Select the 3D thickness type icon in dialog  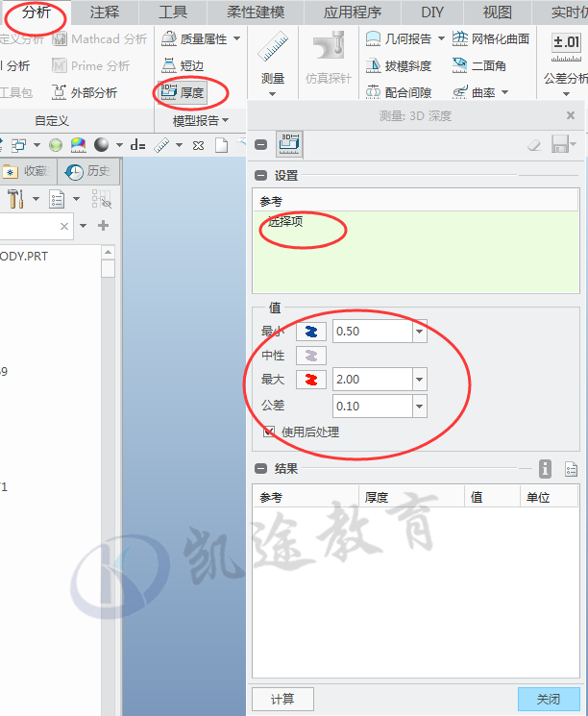pyautogui.click(x=289, y=144)
